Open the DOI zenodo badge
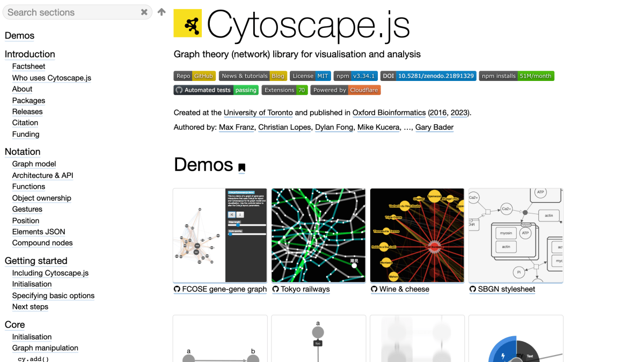 428,76
